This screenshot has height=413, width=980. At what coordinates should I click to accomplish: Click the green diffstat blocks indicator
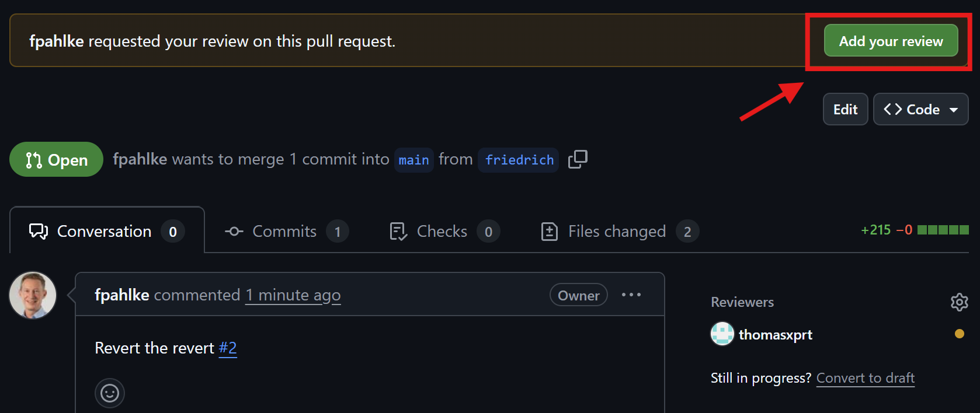coord(943,230)
